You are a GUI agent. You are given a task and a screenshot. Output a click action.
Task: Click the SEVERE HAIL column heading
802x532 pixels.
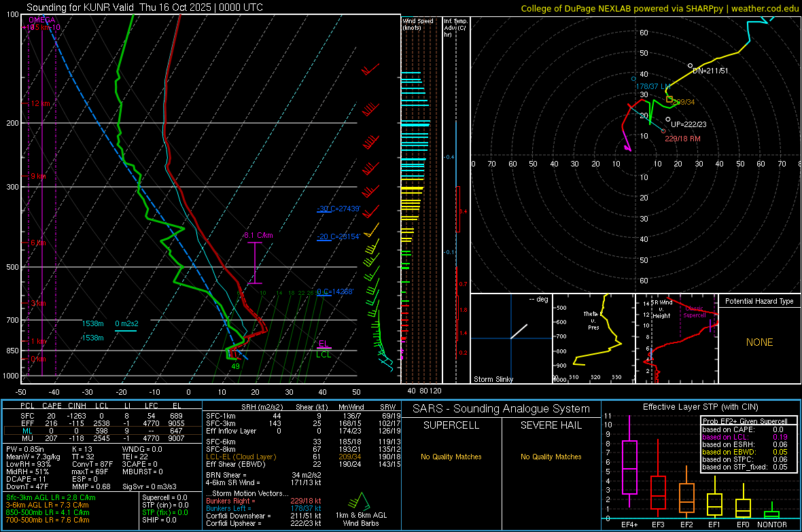pos(551,425)
